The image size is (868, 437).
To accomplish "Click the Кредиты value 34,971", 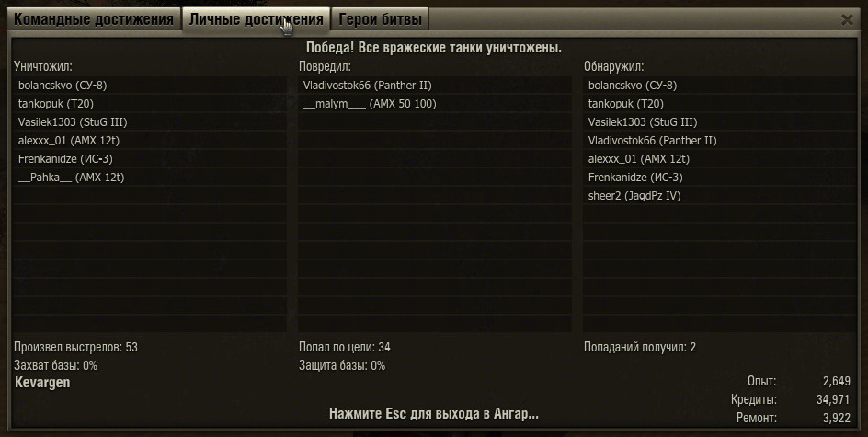I will (x=833, y=399).
